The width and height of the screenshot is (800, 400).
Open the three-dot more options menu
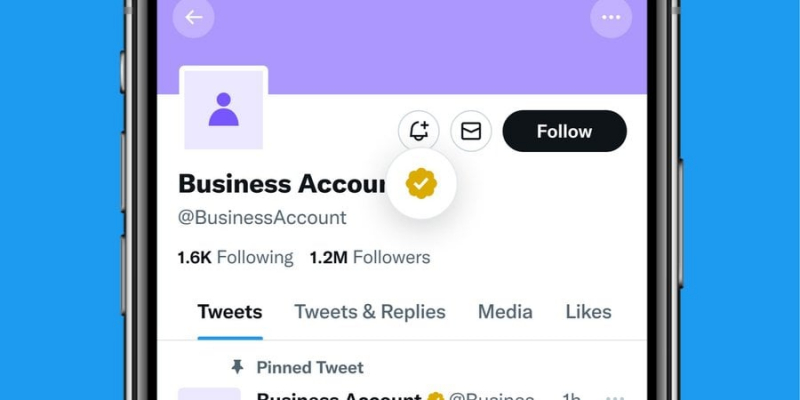coord(611,17)
